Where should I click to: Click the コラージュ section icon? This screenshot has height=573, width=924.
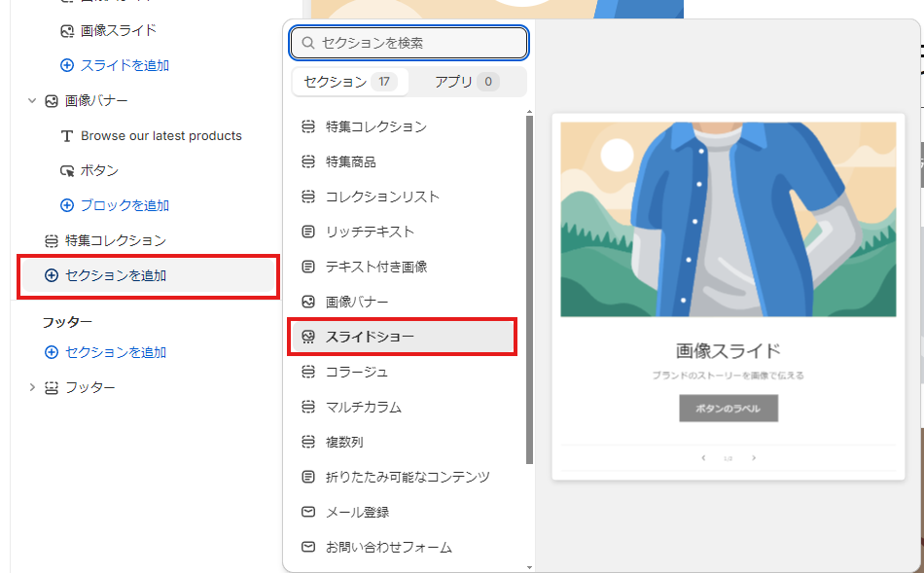click(x=307, y=372)
